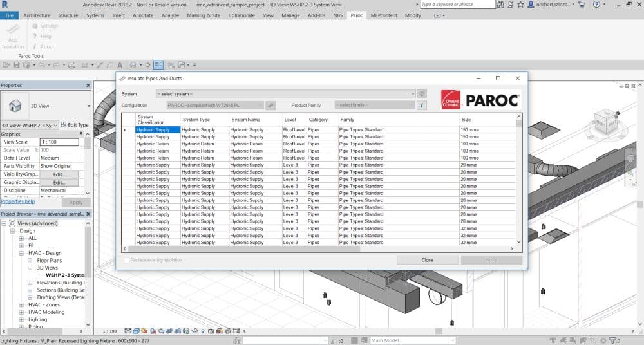Switch to the Collaborate ribbon tab

[241, 15]
